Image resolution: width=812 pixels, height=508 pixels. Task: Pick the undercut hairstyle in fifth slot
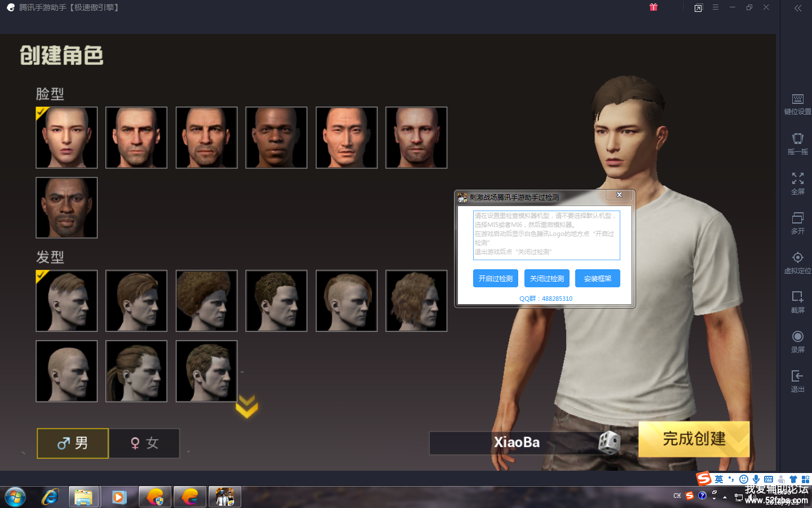(x=346, y=301)
